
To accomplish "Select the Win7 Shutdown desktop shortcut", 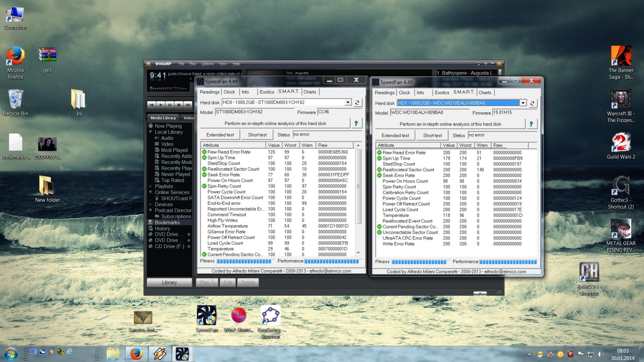I will coord(239,319).
